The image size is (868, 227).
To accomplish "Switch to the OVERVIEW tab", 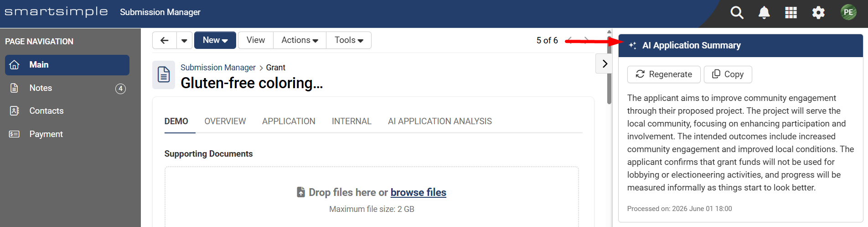I will (x=225, y=121).
